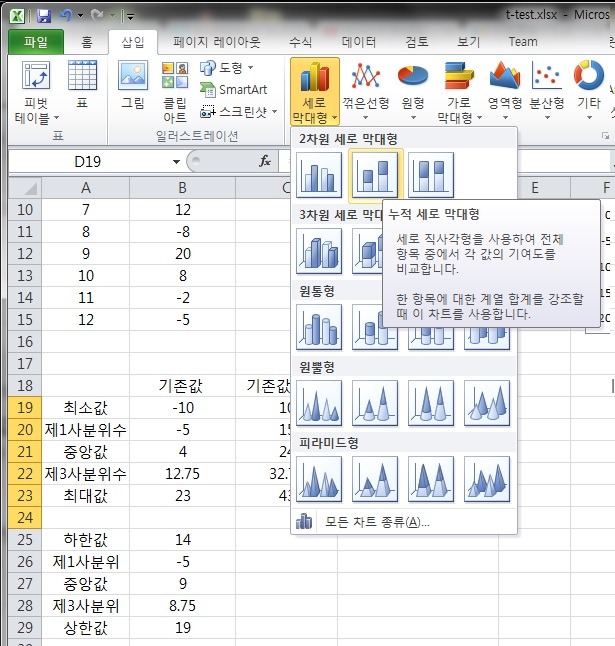Select stacked cone chart type
Screen dimensions: 615x646
click(x=375, y=403)
